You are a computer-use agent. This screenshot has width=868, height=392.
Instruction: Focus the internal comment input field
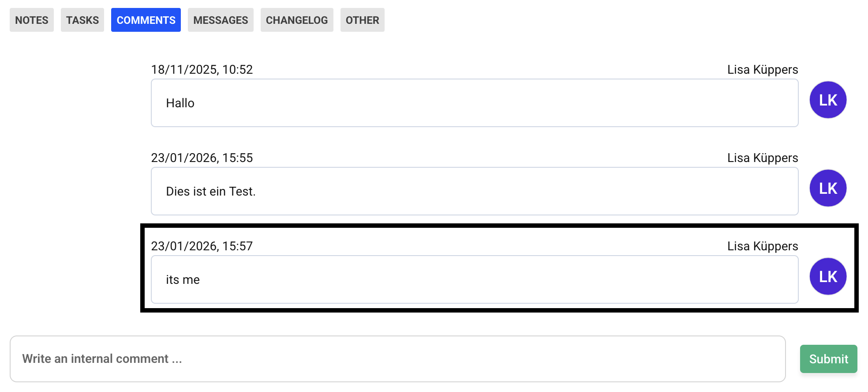tap(397, 359)
